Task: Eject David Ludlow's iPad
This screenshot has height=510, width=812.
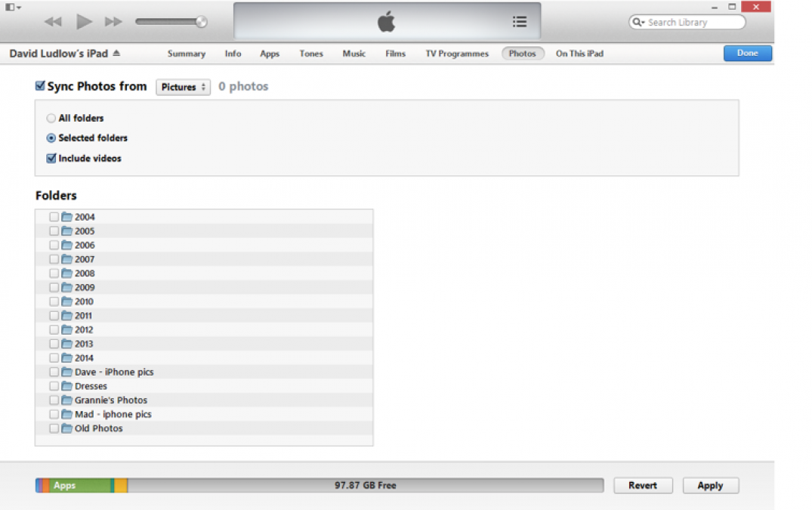Action: coord(116,53)
